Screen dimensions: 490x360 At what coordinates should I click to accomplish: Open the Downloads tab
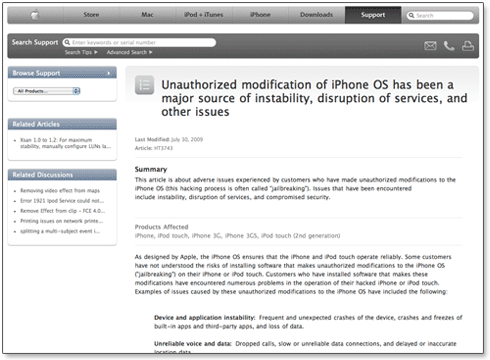tap(316, 15)
